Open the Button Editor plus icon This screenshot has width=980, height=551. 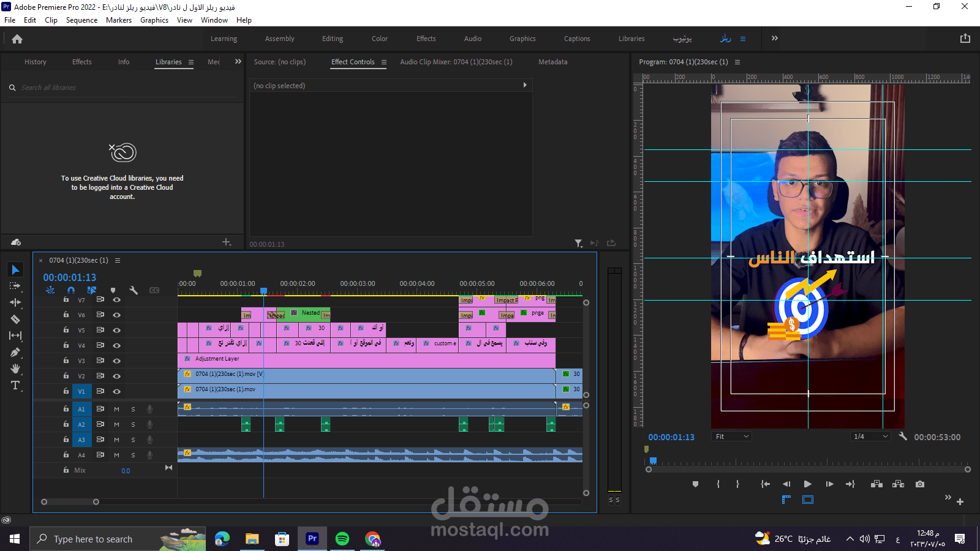pyautogui.click(x=960, y=501)
